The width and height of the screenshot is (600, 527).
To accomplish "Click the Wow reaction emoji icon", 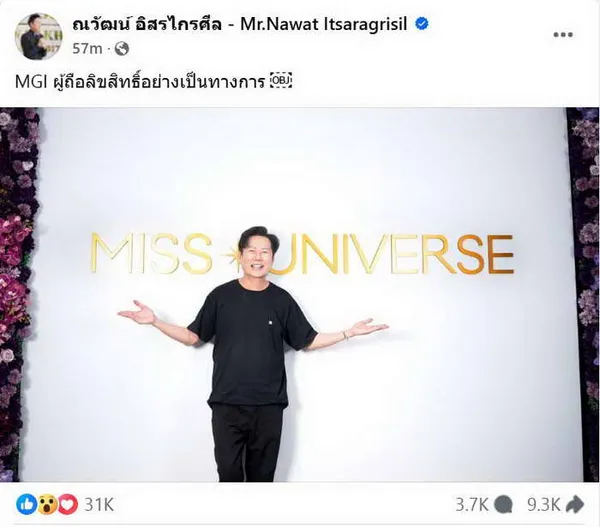I will pyautogui.click(x=47, y=505).
